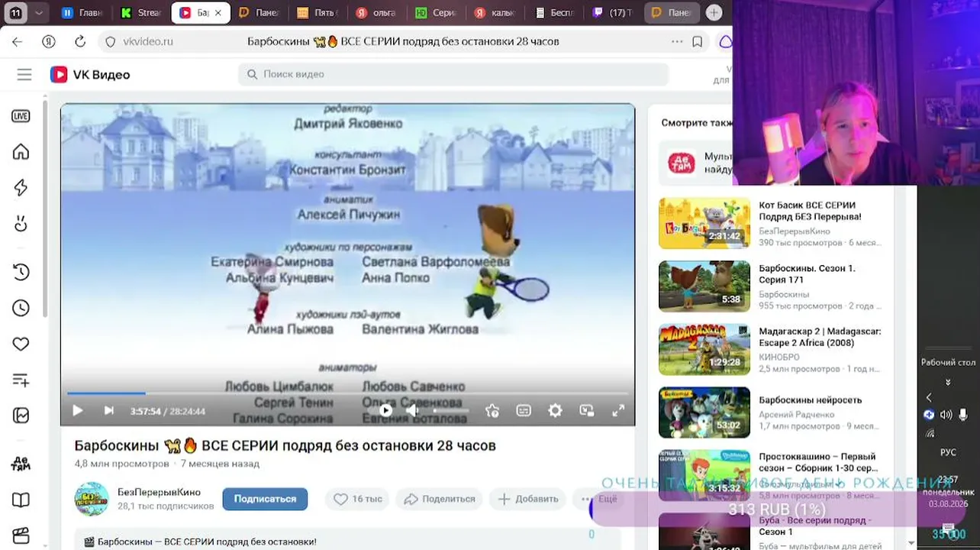Toggle subtitles in the video player

(524, 411)
